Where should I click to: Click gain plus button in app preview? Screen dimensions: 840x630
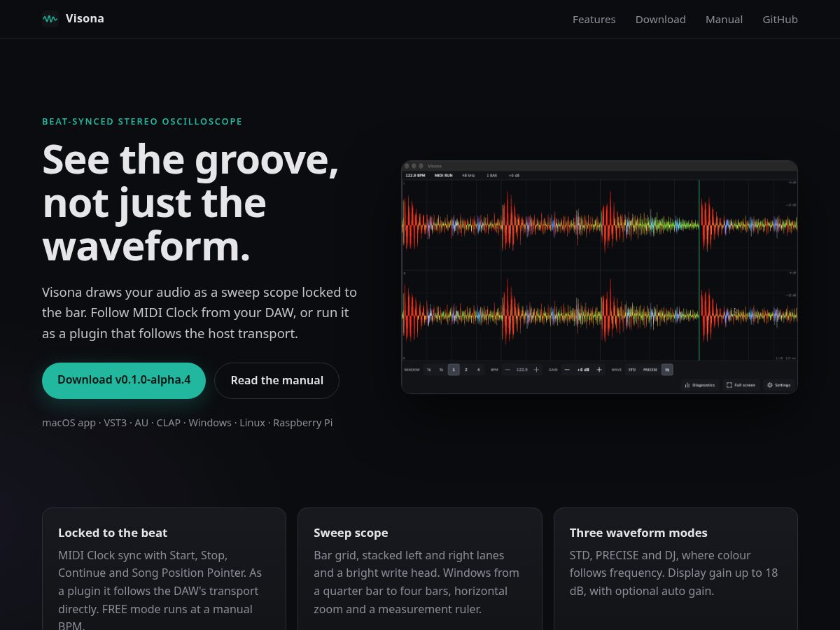pos(599,370)
